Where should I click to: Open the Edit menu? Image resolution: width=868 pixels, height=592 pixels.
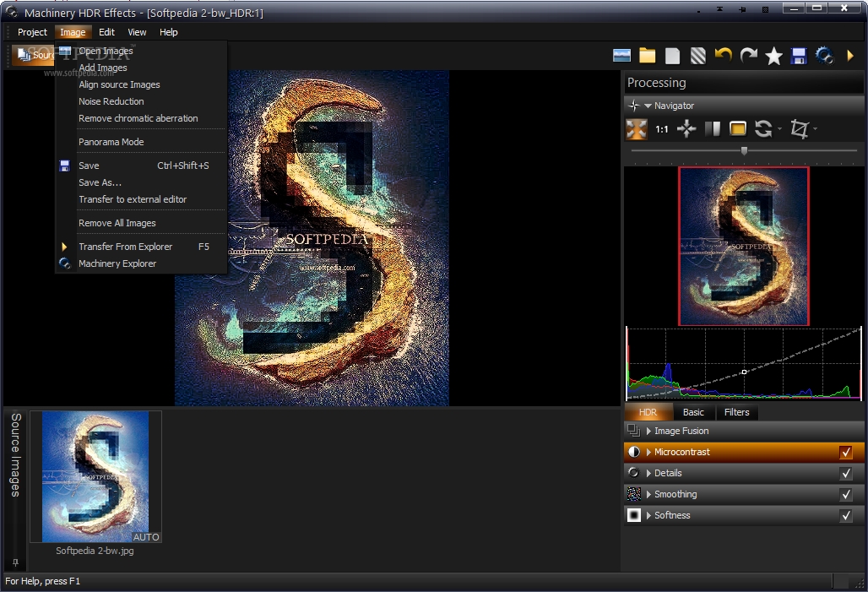[107, 32]
